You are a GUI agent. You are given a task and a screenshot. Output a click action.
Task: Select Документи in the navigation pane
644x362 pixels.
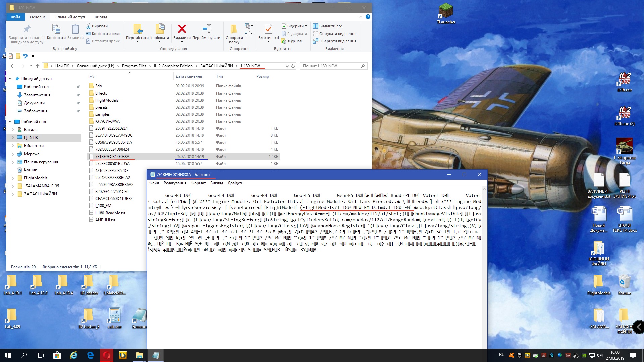tap(34, 103)
